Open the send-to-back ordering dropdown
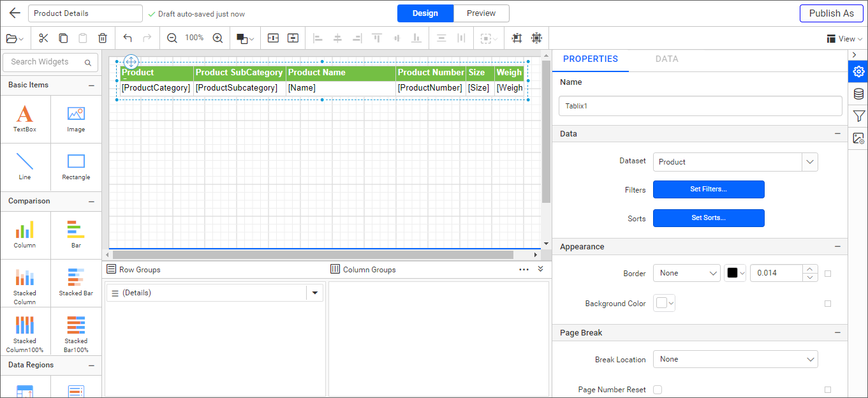 (x=246, y=38)
